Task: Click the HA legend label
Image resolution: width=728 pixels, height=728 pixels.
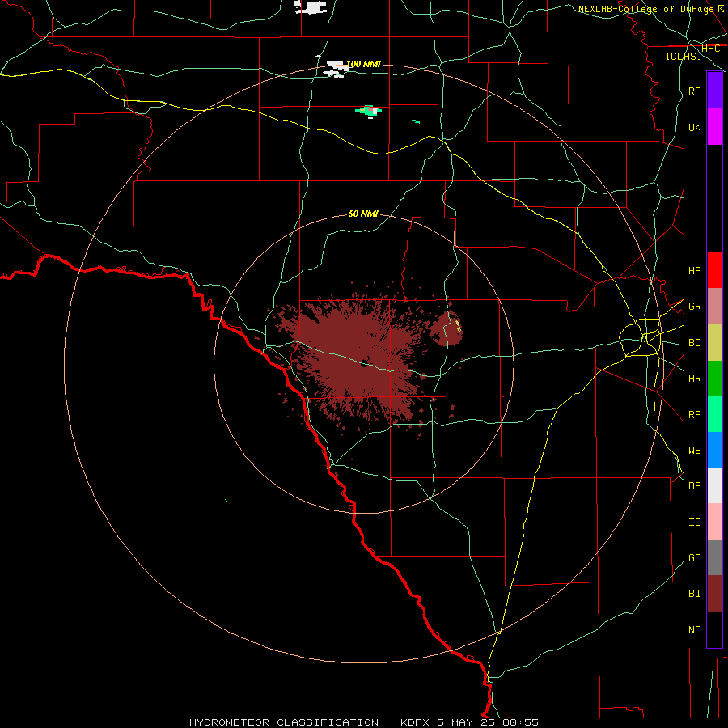Action: pyautogui.click(x=694, y=271)
